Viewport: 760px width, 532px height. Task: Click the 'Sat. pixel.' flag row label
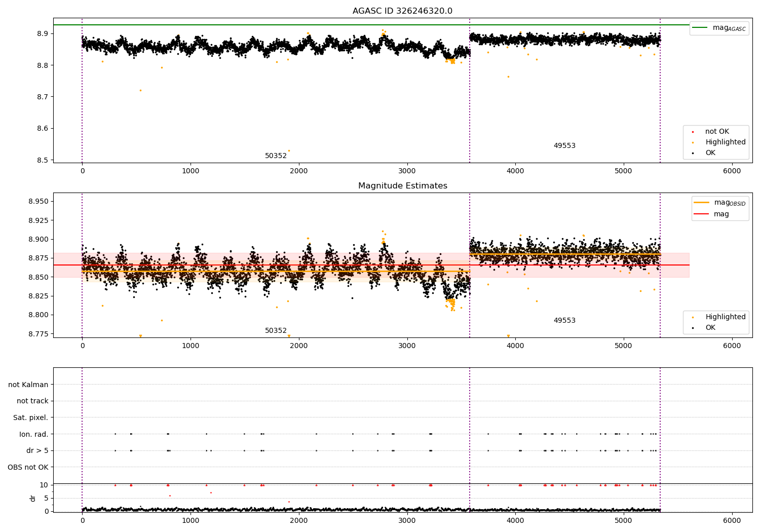pos(30,418)
